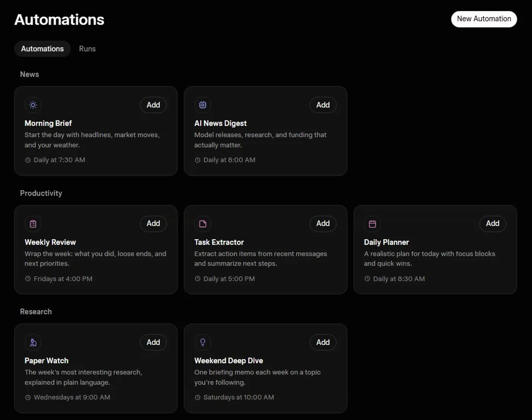Click the Research section heading

36,312
